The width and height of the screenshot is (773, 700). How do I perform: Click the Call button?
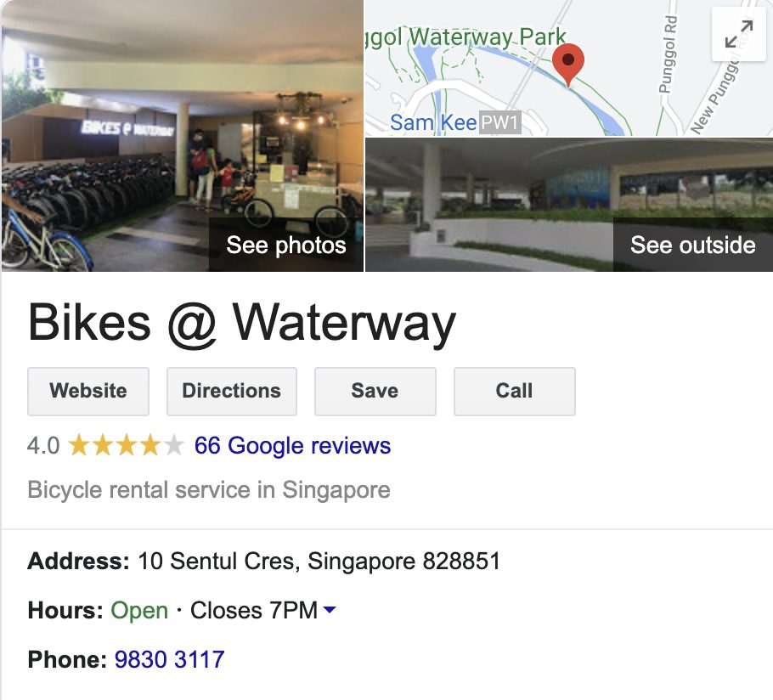(514, 392)
